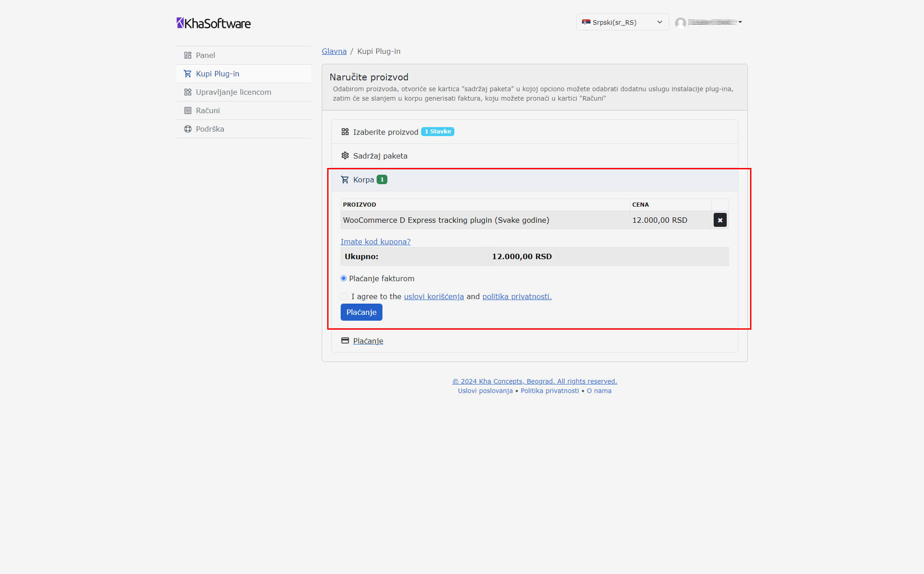
Task: Select Kupi Plug-in in the sidebar
Action: [244, 74]
